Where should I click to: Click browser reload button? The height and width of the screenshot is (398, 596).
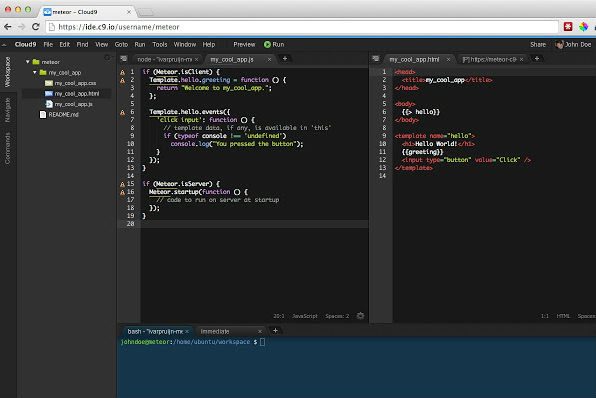36,27
